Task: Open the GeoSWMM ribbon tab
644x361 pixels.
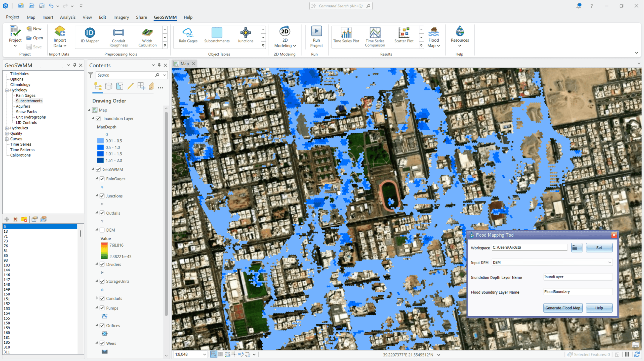Action: click(165, 17)
